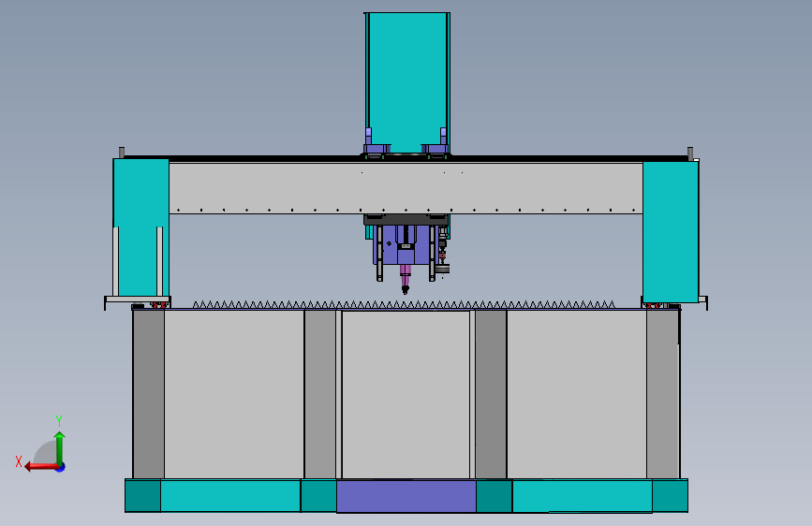Select the left teal gantry support
Screen dimensions: 812x526
[140, 227]
